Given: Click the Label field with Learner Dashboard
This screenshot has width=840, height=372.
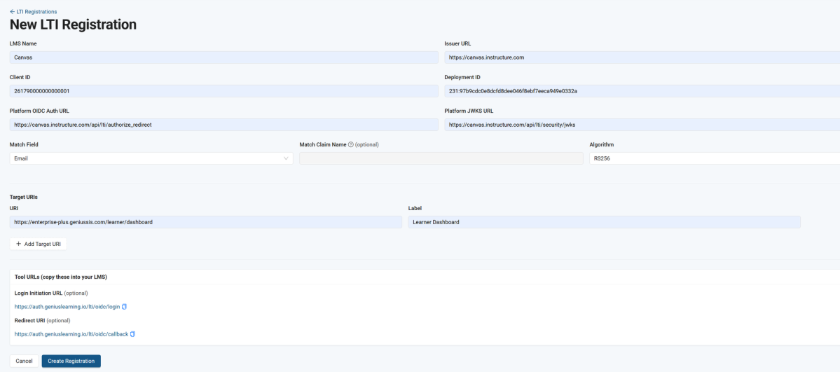Looking at the screenshot, I should click(x=604, y=222).
